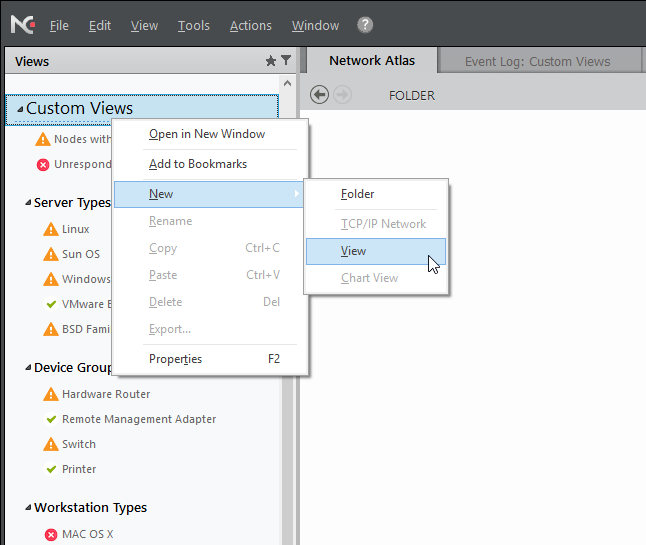Viewport: 646px width, 545px height.
Task: Select View from the New submenu
Action: pos(353,251)
